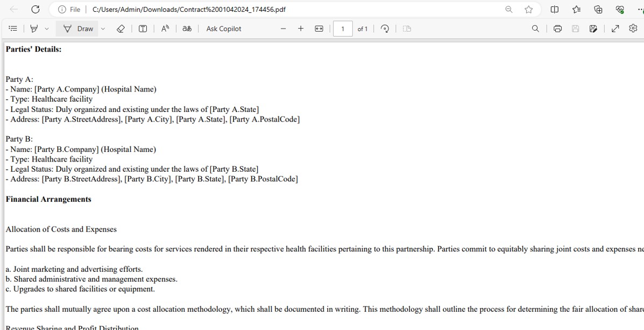This screenshot has height=330, width=644.
Task: Open Collections panel
Action: point(598,9)
